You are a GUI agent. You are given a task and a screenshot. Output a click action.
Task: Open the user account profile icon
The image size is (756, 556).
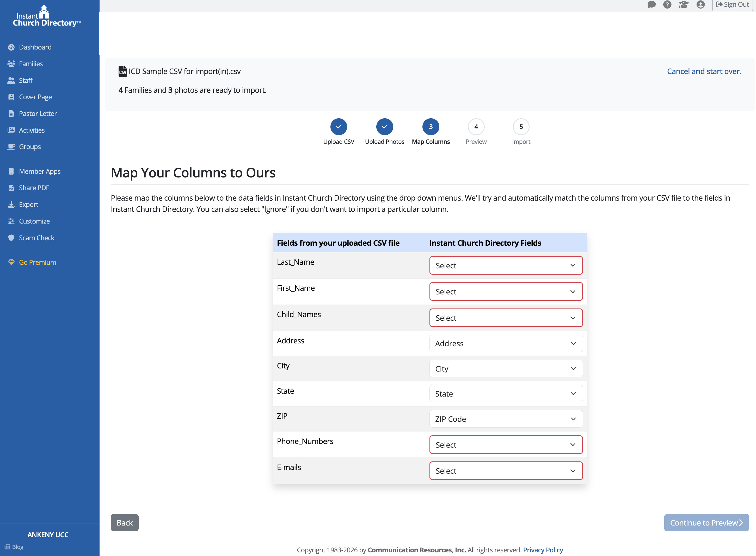pyautogui.click(x=700, y=5)
